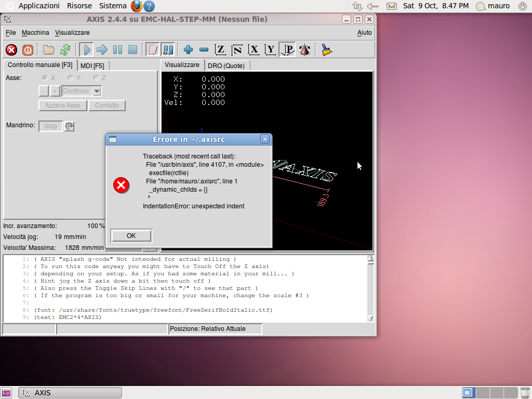Screen dimensions: 532x399
Task: Jog the axis in minus direction
Action: coord(44,91)
